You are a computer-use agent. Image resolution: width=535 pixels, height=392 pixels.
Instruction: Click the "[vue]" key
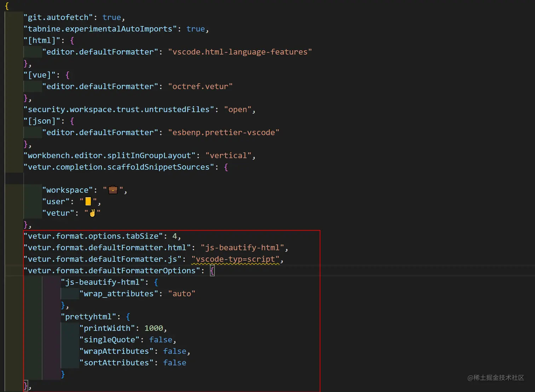[40, 75]
